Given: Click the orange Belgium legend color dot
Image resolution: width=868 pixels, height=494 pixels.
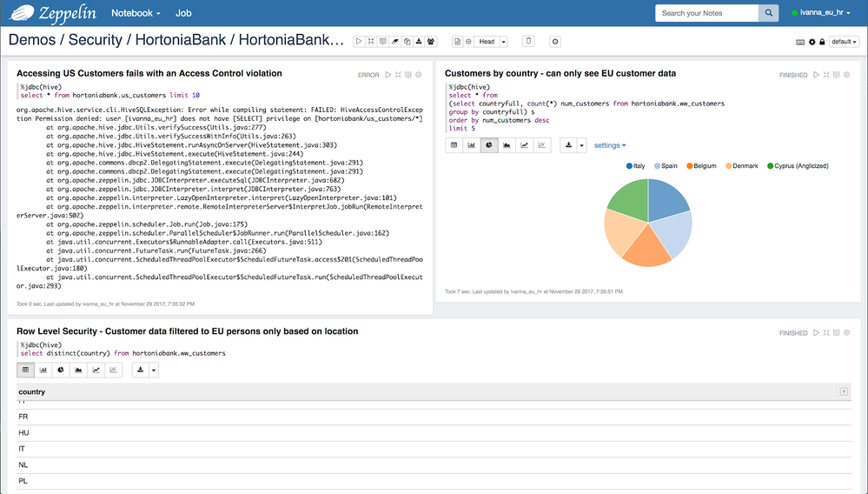Looking at the screenshot, I should tap(689, 166).
